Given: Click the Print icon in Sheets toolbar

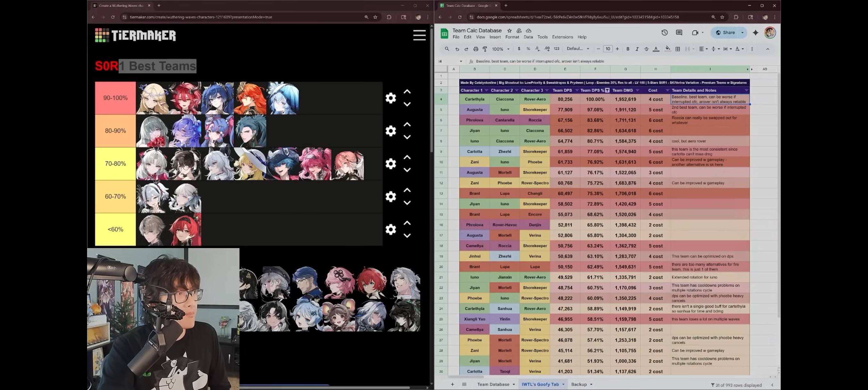Looking at the screenshot, I should (475, 49).
